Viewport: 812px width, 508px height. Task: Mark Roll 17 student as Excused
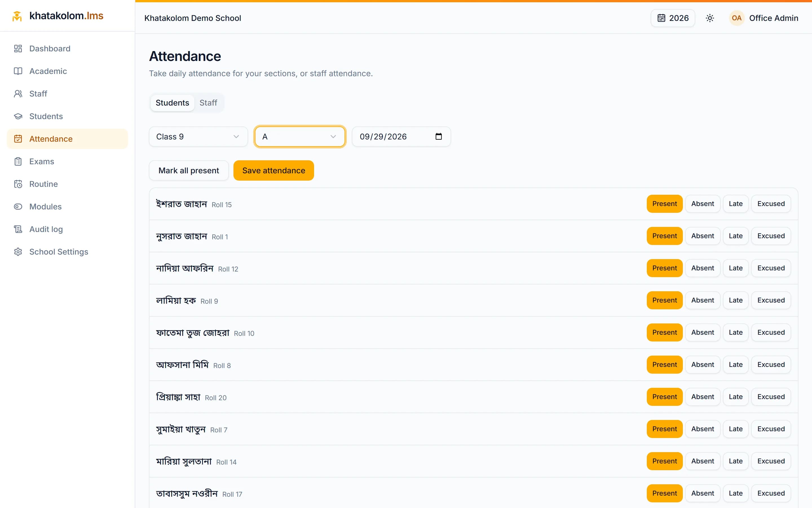tap(771, 494)
